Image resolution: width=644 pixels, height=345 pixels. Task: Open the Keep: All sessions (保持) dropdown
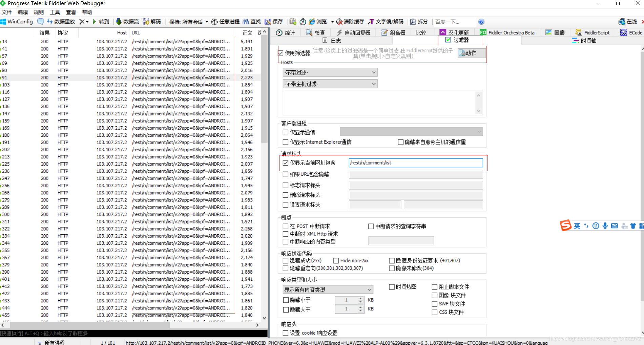pos(188,22)
